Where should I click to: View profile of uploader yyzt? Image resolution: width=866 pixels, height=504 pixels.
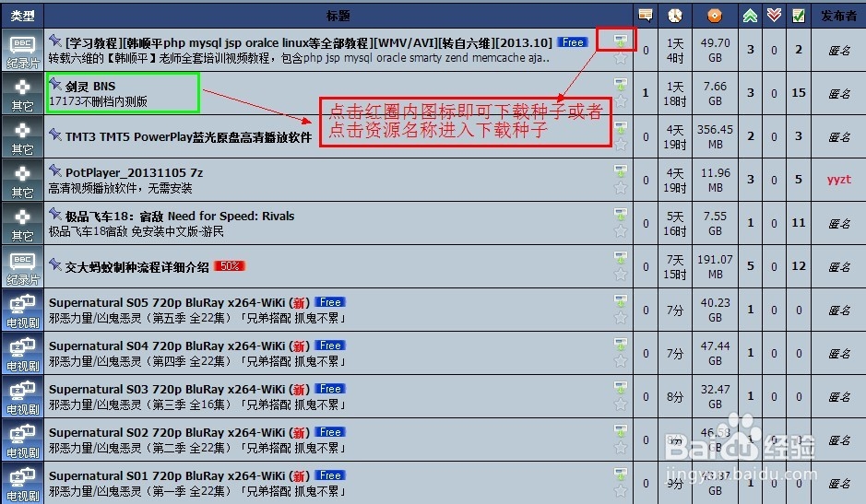[x=839, y=180]
